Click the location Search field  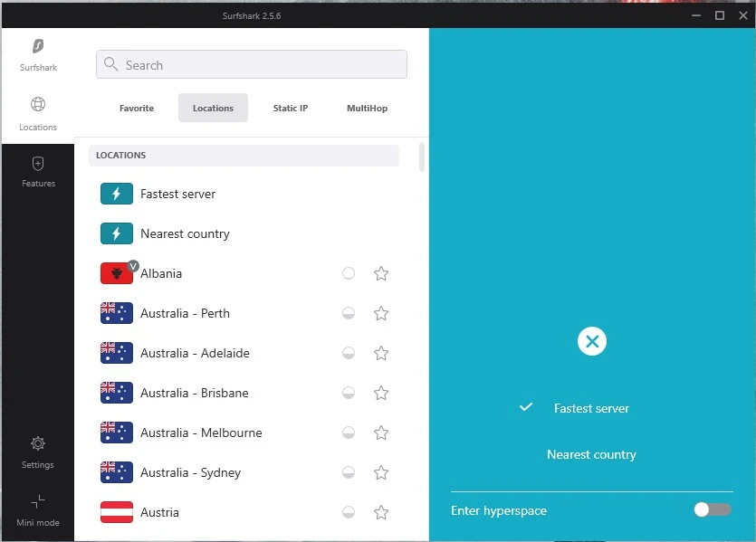pos(252,65)
